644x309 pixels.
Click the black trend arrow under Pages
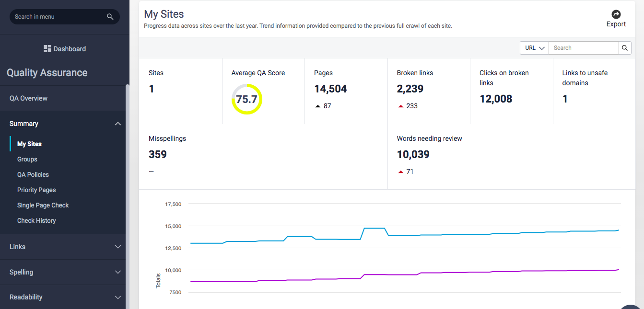click(318, 106)
